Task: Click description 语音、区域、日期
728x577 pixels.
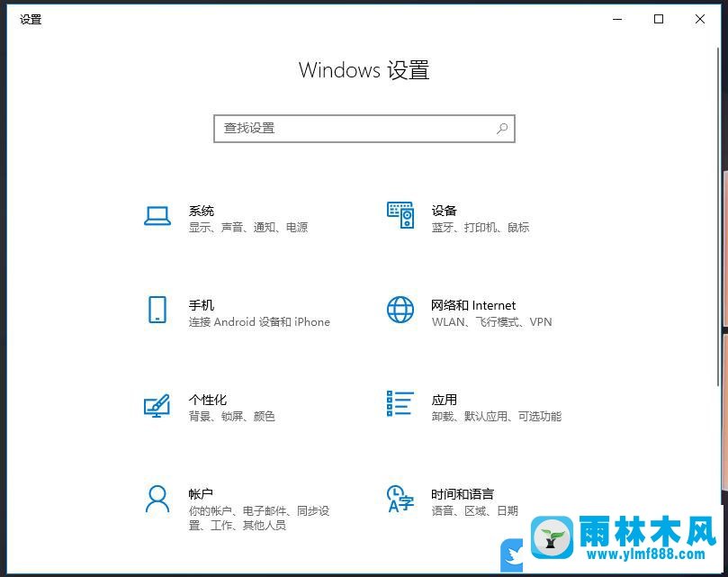Action: point(474,511)
